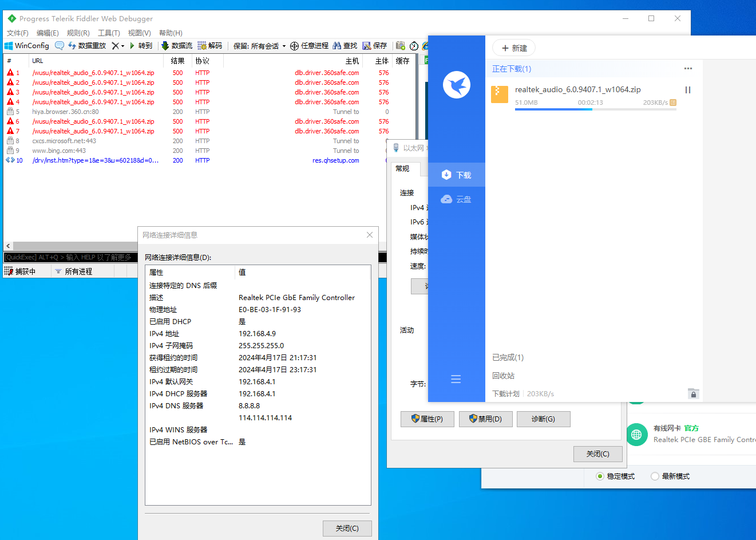Select session 5 hiya.browser.360.cn:80 row
This screenshot has width=756, height=540.
coord(209,112)
